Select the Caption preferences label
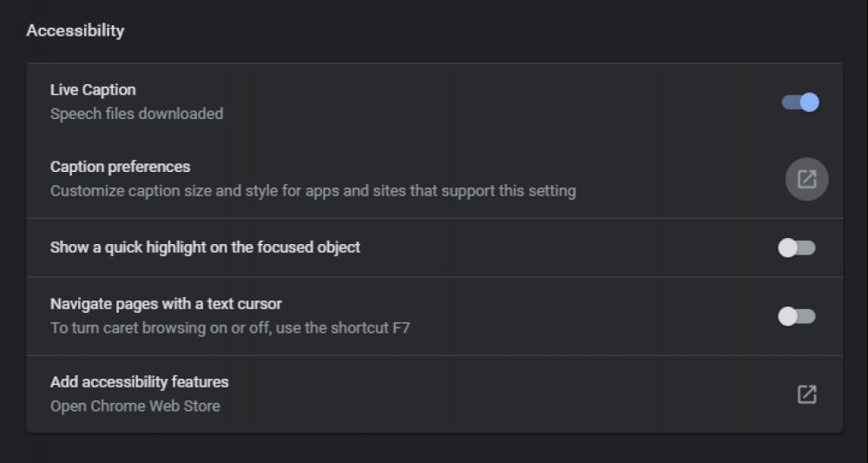The height and width of the screenshot is (463, 868). [x=120, y=167]
